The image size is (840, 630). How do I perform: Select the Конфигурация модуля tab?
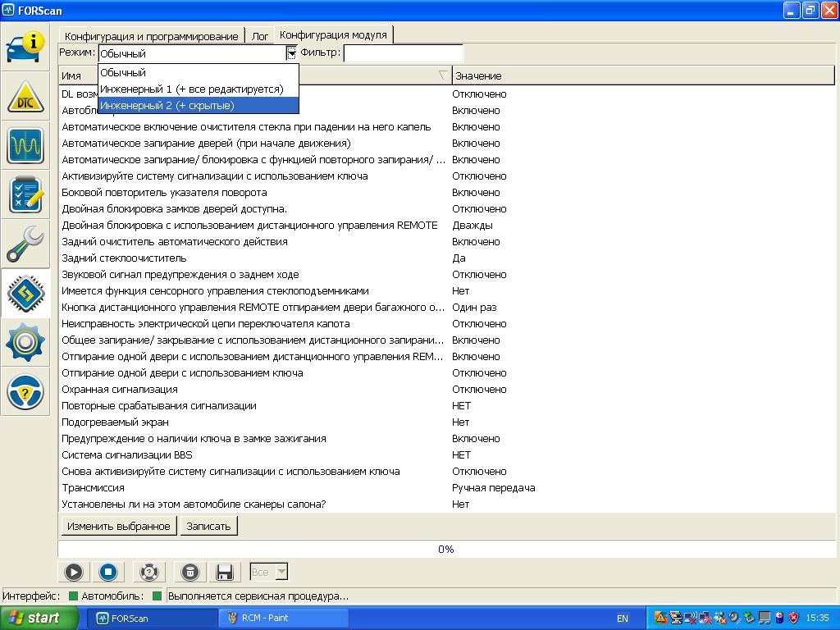click(x=333, y=34)
